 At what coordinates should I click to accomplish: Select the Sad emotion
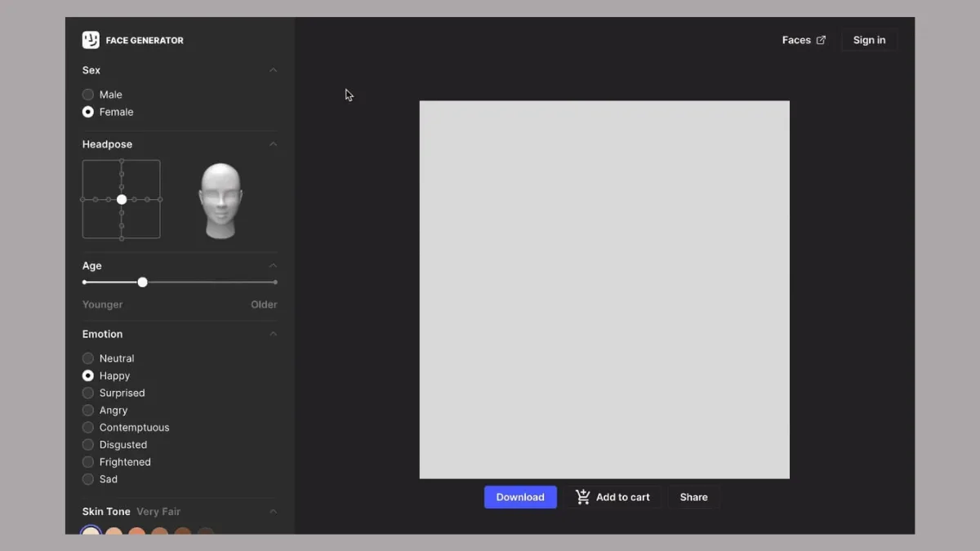[x=87, y=479]
